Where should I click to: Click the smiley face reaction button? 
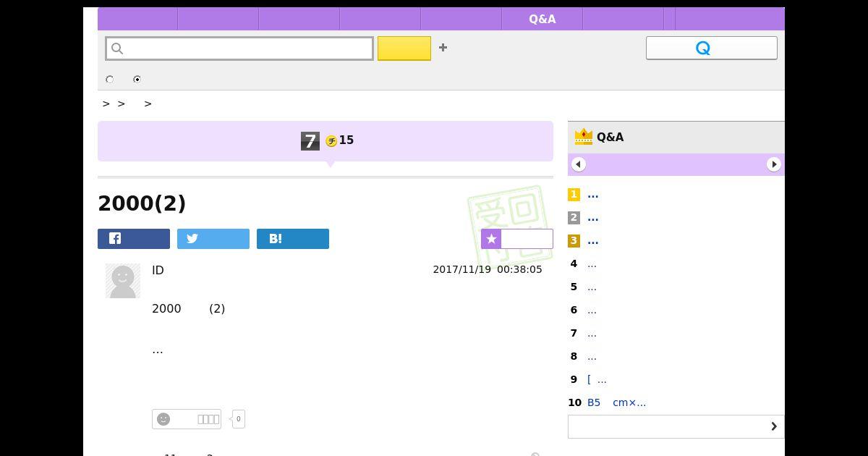(187, 419)
